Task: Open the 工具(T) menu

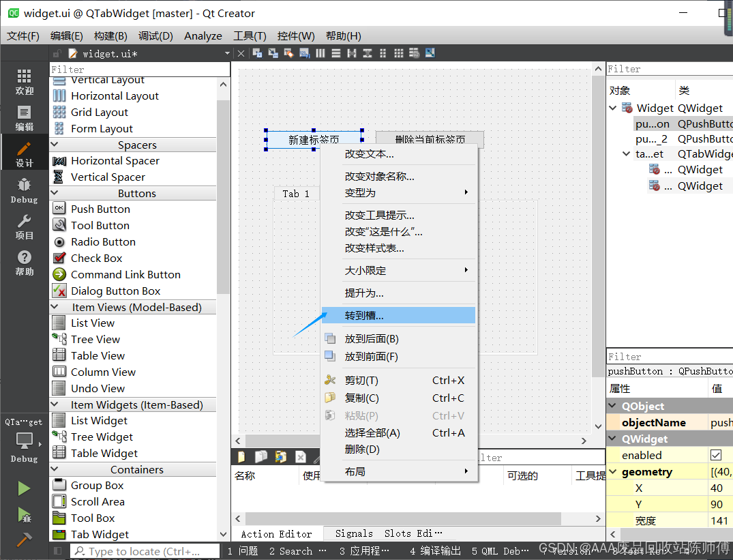Action: (x=250, y=36)
